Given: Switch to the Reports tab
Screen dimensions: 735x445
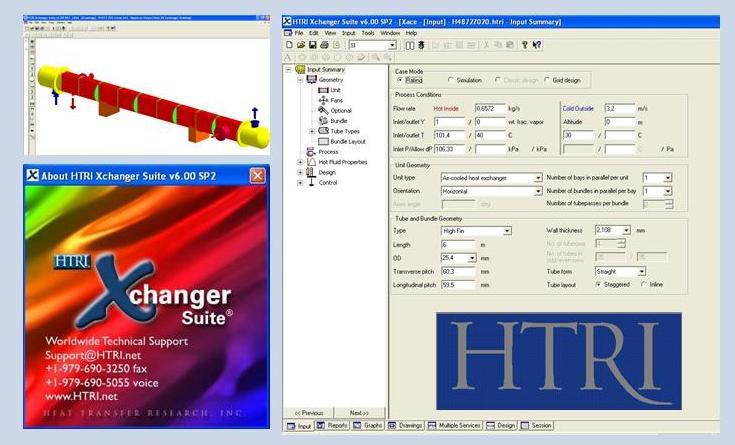Looking at the screenshot, I should (332, 425).
